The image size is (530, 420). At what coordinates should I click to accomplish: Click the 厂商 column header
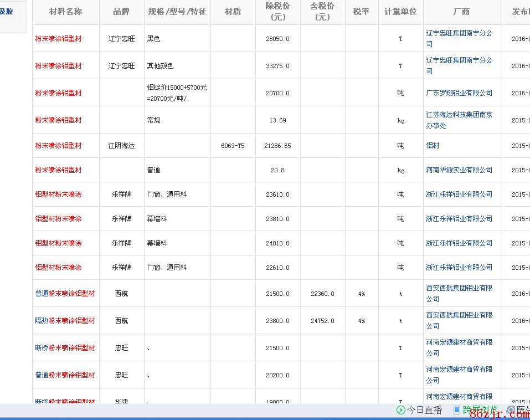(461, 12)
